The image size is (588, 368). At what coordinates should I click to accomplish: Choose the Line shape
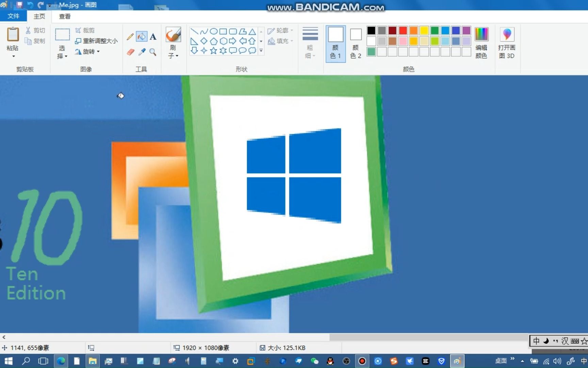click(194, 32)
